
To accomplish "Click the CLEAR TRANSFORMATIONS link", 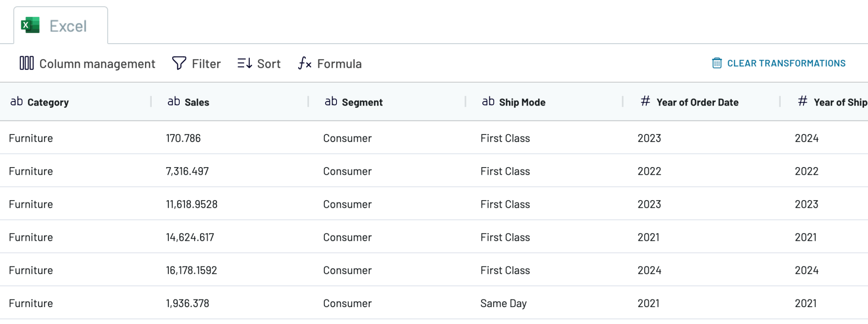I will click(786, 63).
